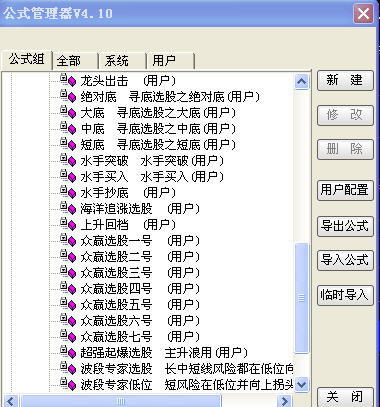Select the 上升回档 formula row
380x407 pixels.
tap(128, 224)
